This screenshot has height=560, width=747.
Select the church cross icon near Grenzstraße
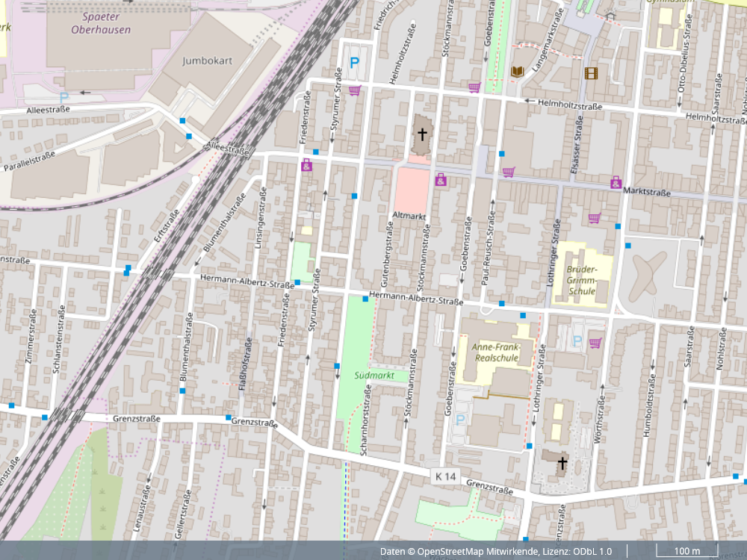[x=562, y=462]
